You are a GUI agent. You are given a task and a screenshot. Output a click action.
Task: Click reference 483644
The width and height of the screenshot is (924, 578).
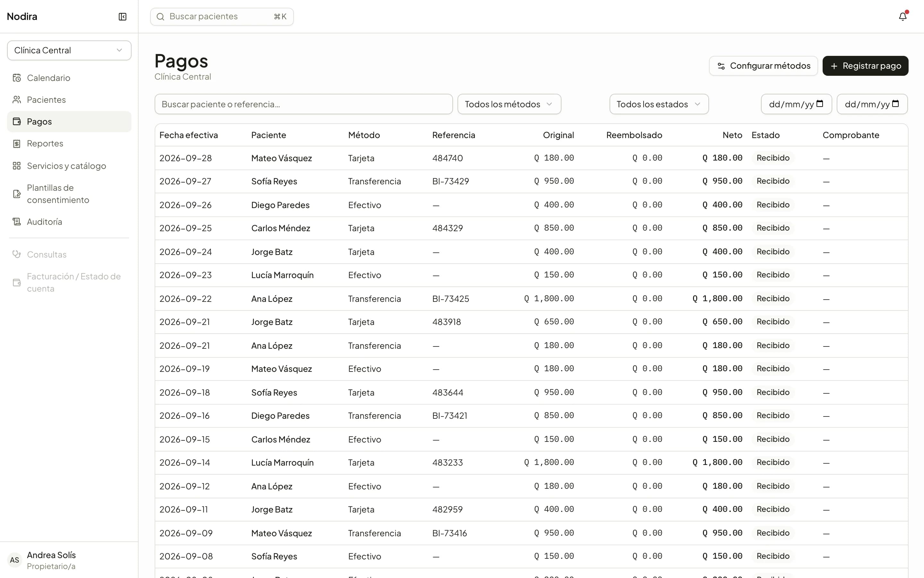(x=448, y=392)
